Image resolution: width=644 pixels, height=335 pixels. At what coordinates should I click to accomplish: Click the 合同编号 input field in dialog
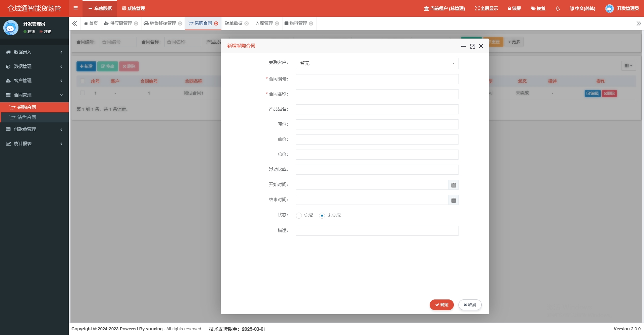[x=377, y=79]
